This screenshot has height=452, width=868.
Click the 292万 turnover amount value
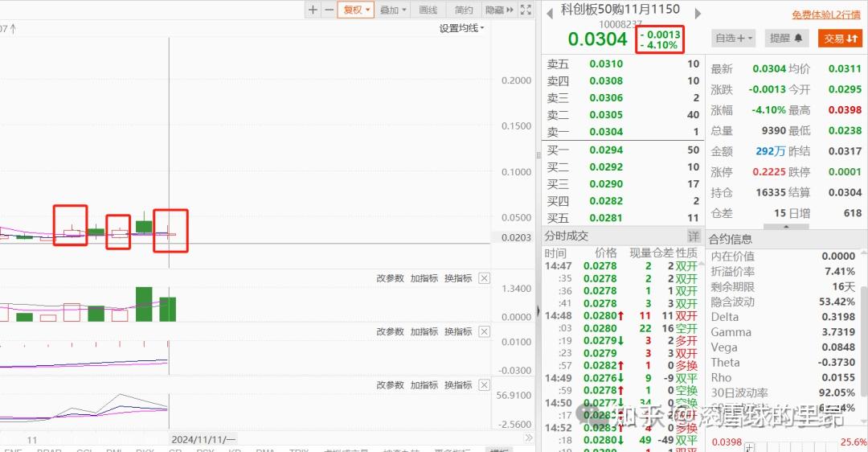[x=771, y=151]
